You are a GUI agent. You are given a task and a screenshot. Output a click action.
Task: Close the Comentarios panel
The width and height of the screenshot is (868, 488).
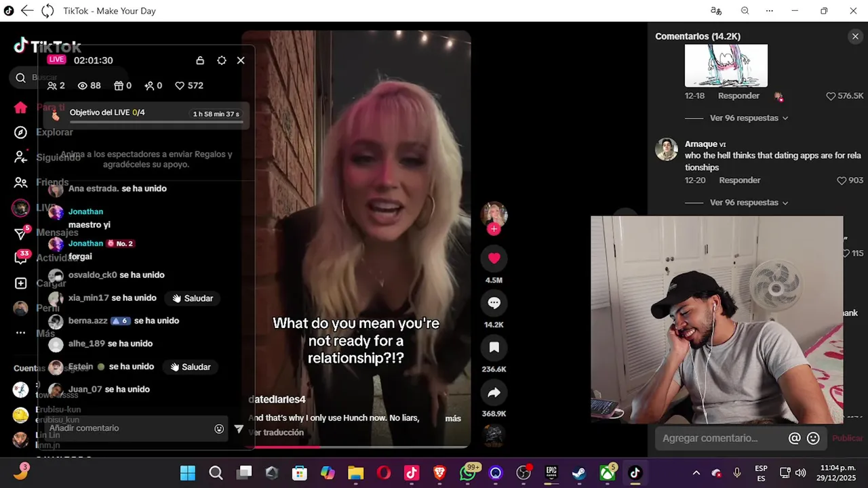pos(855,37)
